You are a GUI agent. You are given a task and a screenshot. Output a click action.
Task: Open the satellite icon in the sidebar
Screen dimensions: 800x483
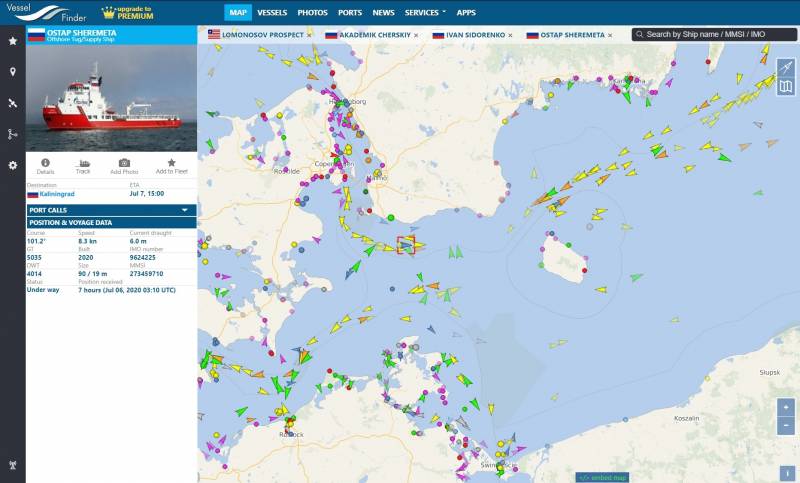13,103
